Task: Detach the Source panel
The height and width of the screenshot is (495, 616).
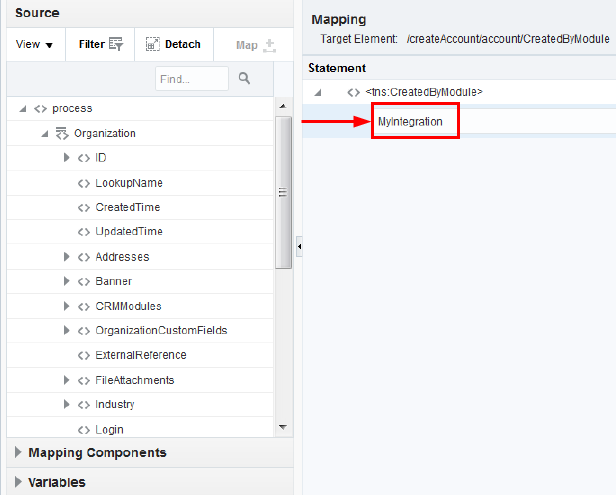Action: point(173,44)
